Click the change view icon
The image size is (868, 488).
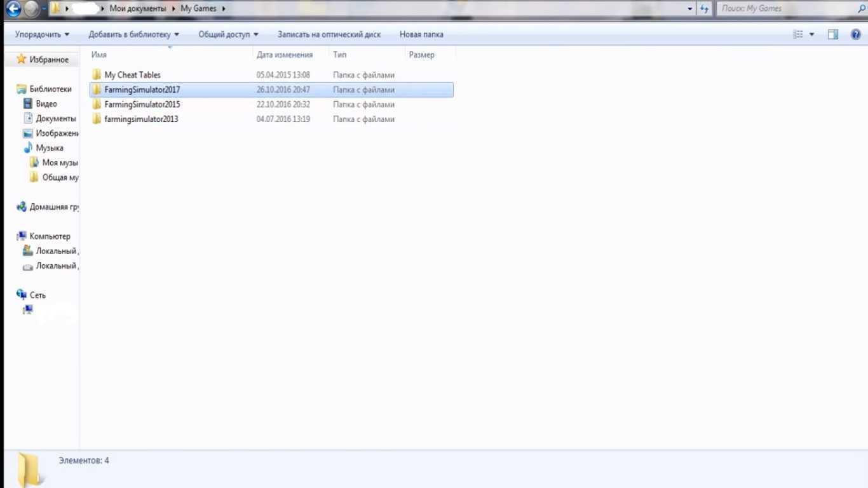(x=798, y=34)
